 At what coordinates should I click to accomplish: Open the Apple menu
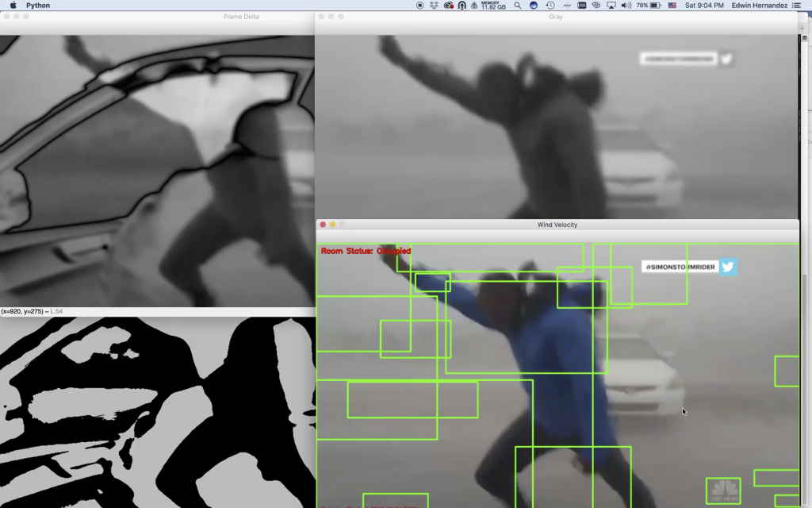click(x=13, y=5)
